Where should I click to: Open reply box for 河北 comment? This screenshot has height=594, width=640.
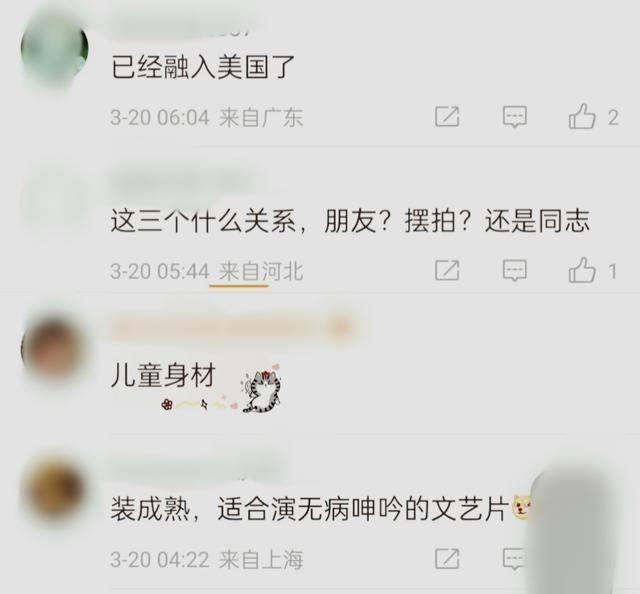(515, 270)
